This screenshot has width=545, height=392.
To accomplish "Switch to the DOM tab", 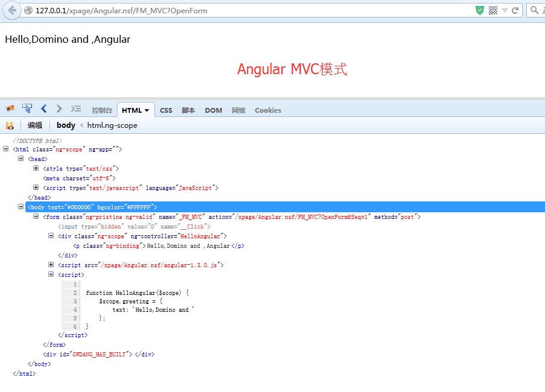I will [x=213, y=110].
